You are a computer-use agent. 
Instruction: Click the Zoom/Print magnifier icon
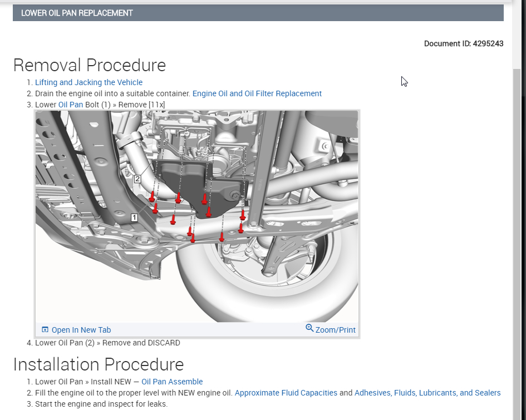click(x=309, y=328)
